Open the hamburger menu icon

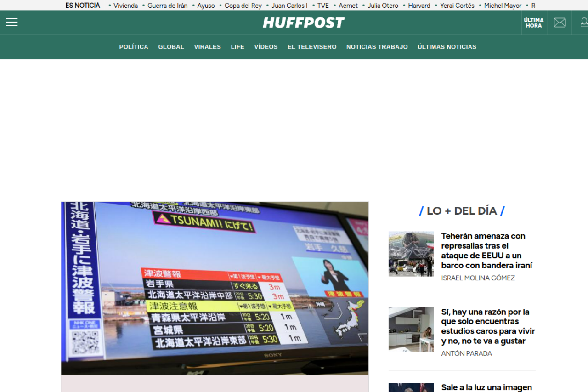coord(12,23)
